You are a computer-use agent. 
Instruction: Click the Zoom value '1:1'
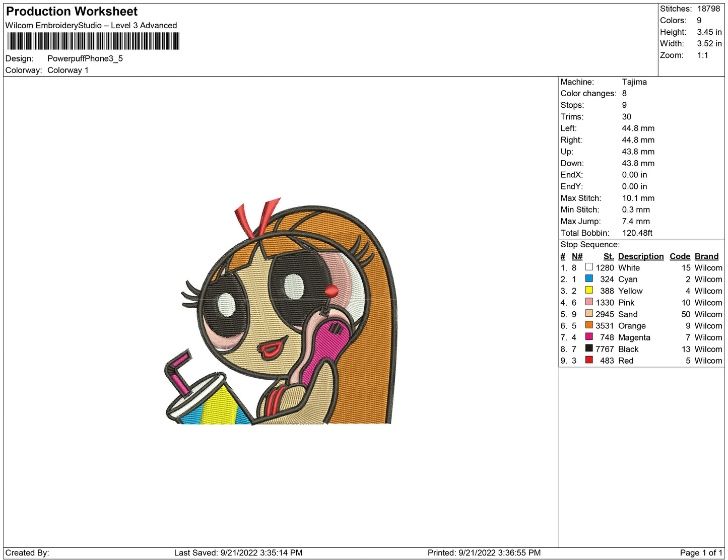(703, 55)
